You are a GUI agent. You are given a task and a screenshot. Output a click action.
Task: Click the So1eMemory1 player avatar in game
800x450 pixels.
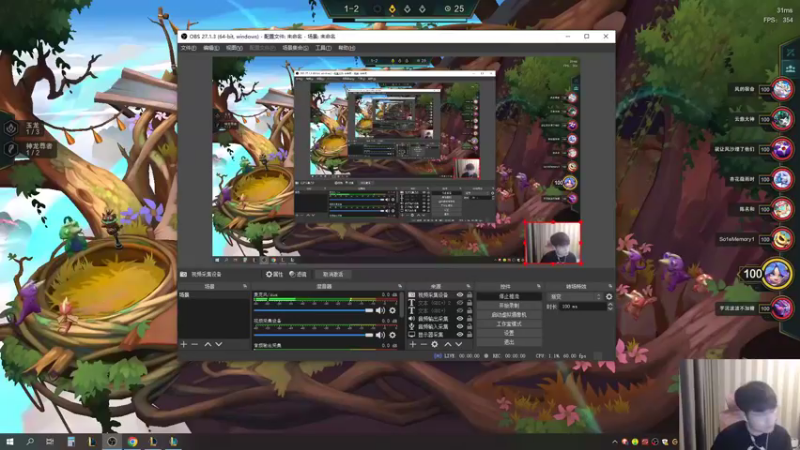coord(781,239)
